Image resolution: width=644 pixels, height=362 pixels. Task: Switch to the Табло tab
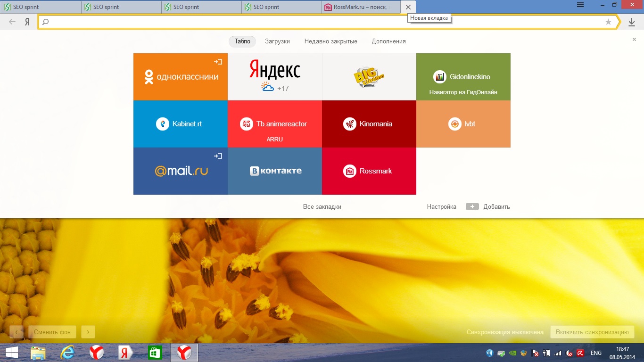tap(242, 41)
